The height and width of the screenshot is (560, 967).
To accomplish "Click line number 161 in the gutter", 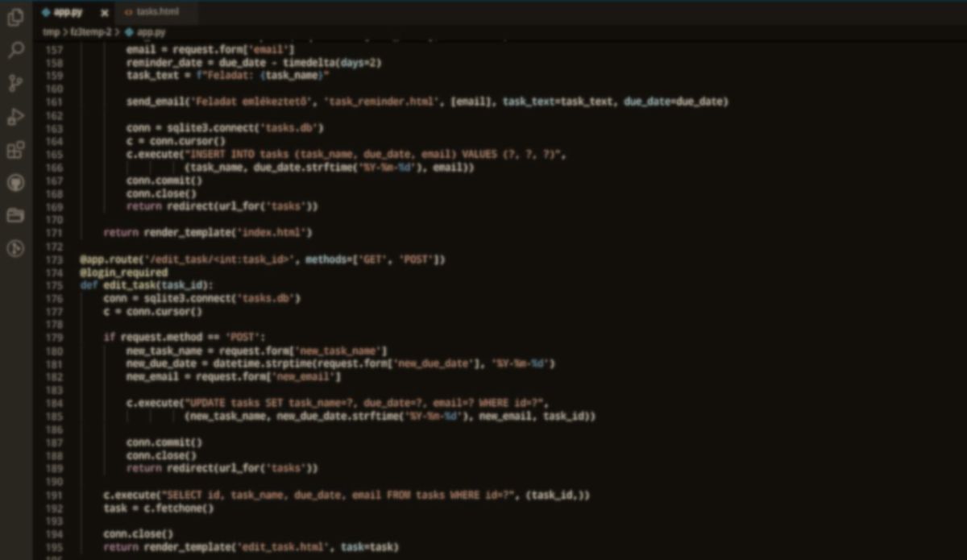I will (54, 102).
